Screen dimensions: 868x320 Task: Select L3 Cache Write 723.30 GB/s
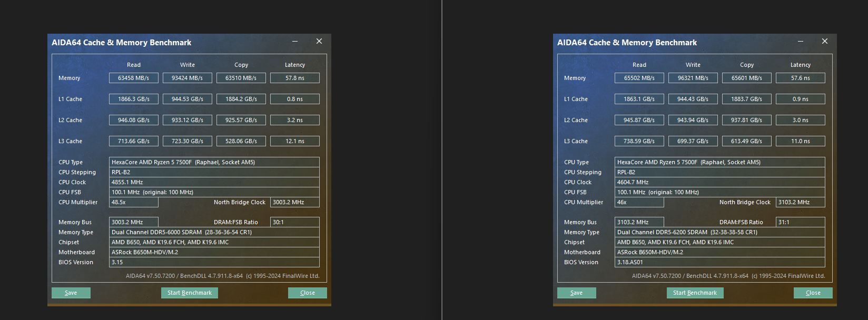[x=188, y=141]
